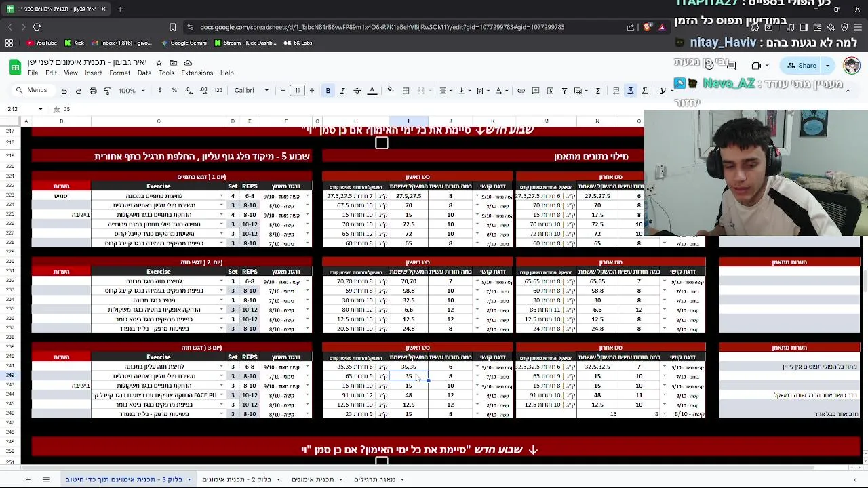Open Chrome apps grid icon

coord(9,43)
